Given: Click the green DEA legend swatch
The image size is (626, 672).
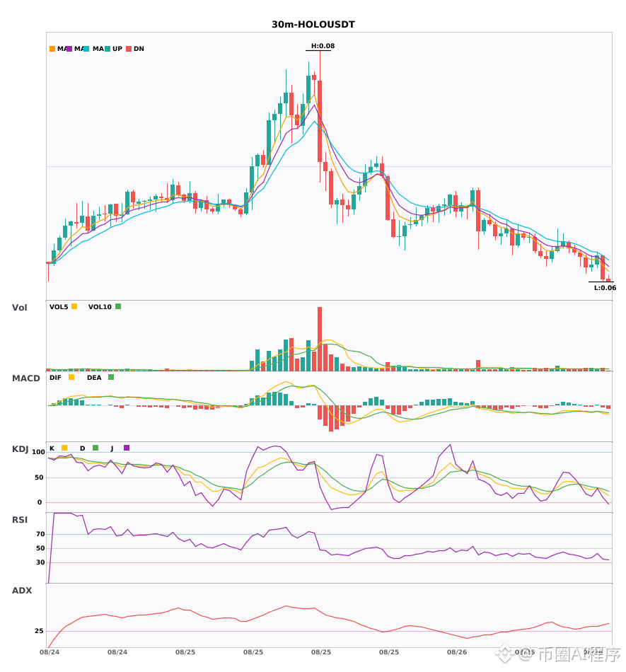Looking at the screenshot, I should coord(111,377).
